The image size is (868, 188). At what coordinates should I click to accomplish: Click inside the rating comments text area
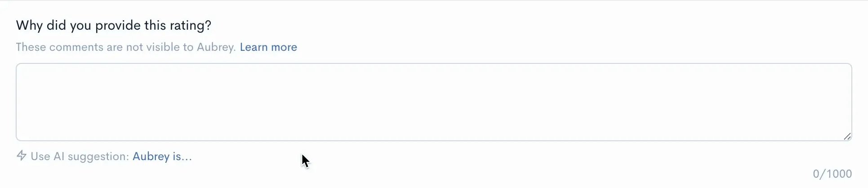point(434,102)
